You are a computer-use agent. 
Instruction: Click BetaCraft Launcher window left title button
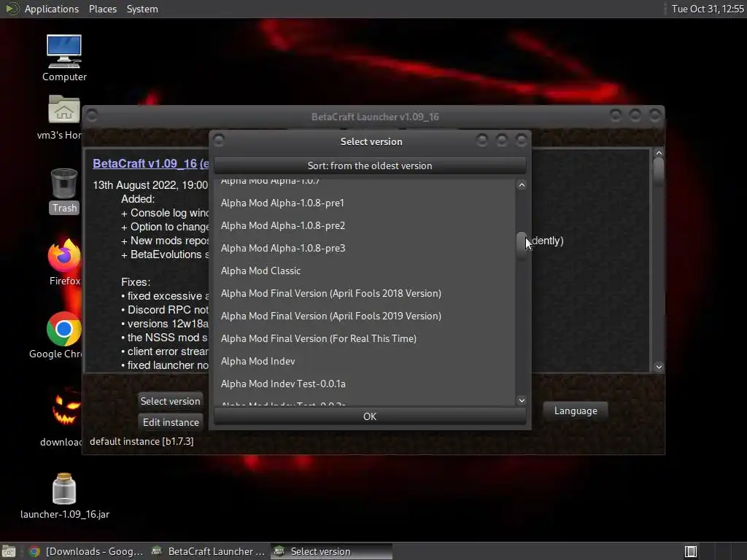[92, 115]
